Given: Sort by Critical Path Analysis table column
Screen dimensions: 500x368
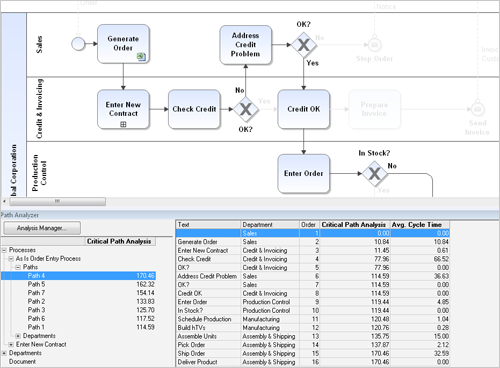Looking at the screenshot, I should [x=355, y=225].
